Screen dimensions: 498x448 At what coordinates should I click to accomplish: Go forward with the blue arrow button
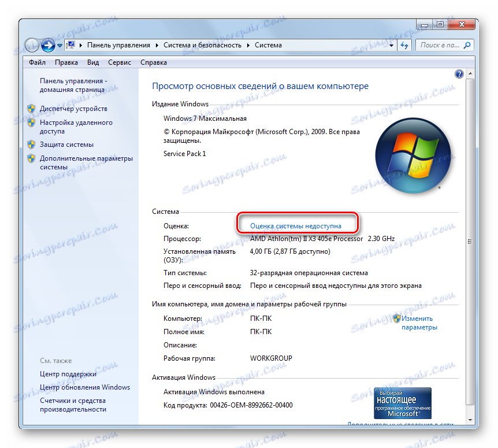click(48, 45)
